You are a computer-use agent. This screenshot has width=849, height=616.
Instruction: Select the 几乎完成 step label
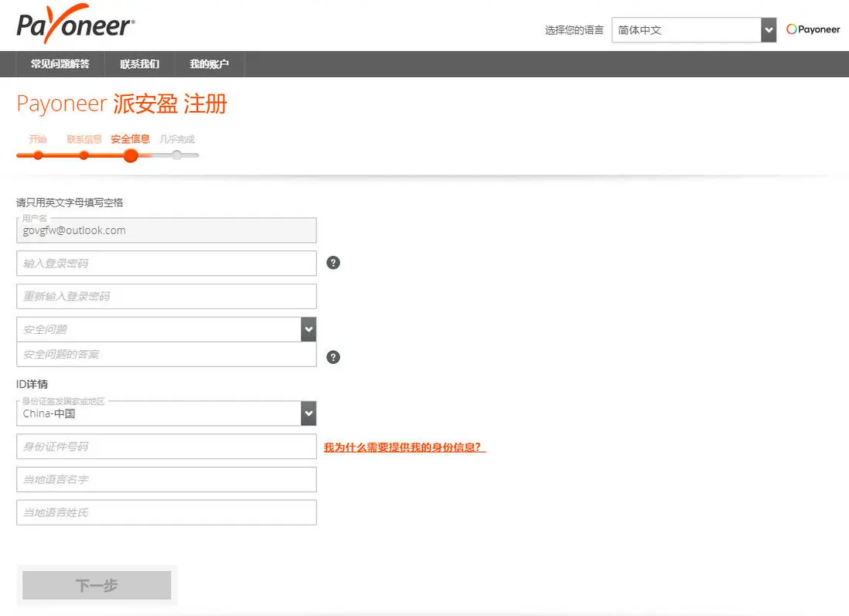pos(177,139)
